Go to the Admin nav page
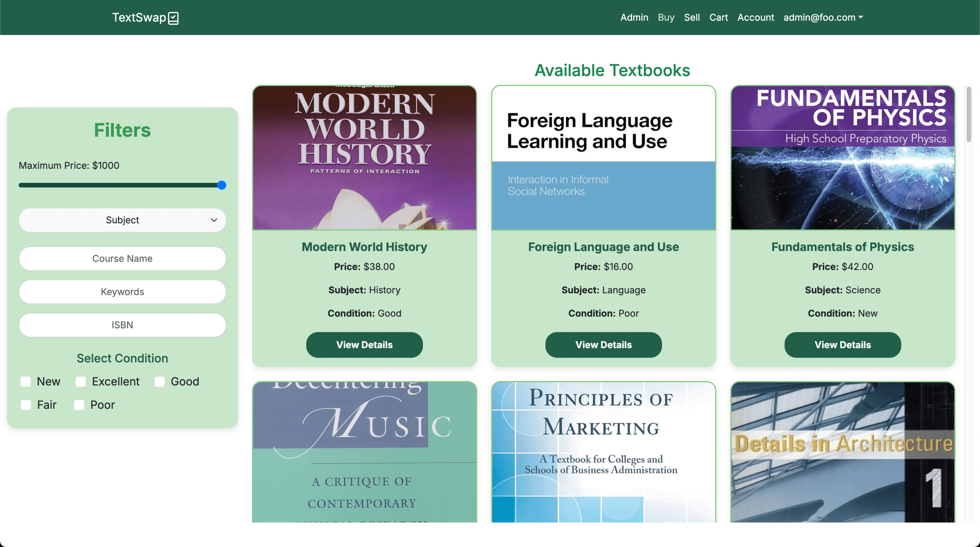 tap(634, 18)
